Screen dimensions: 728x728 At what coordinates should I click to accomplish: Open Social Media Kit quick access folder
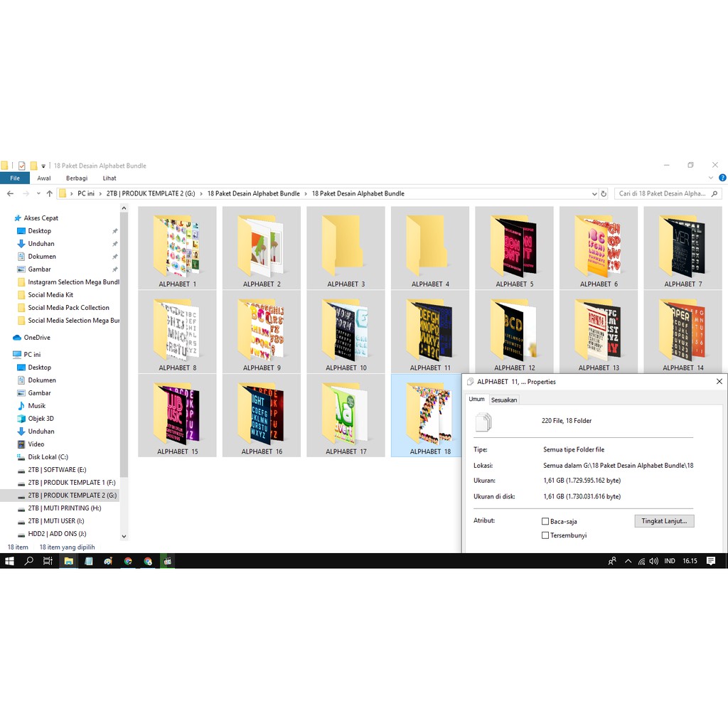45,295
